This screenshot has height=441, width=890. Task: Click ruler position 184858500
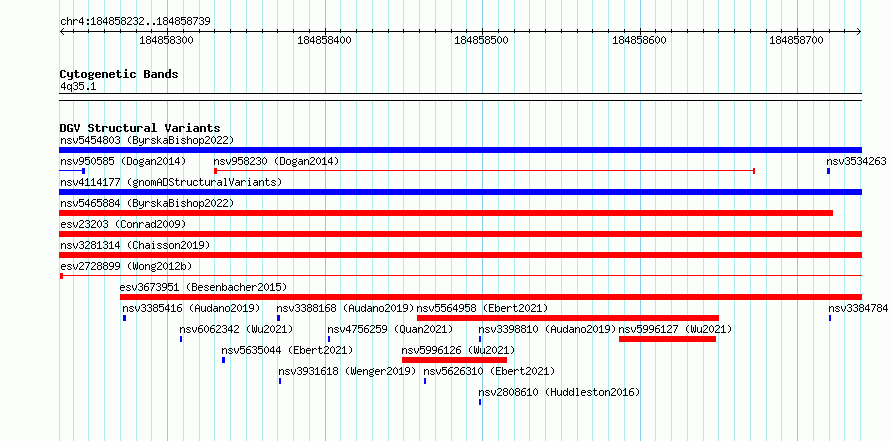click(482, 40)
